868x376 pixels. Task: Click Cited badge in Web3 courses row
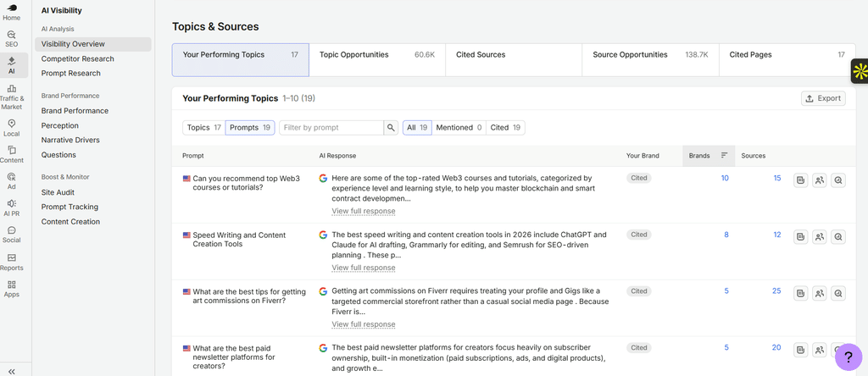pyautogui.click(x=639, y=178)
